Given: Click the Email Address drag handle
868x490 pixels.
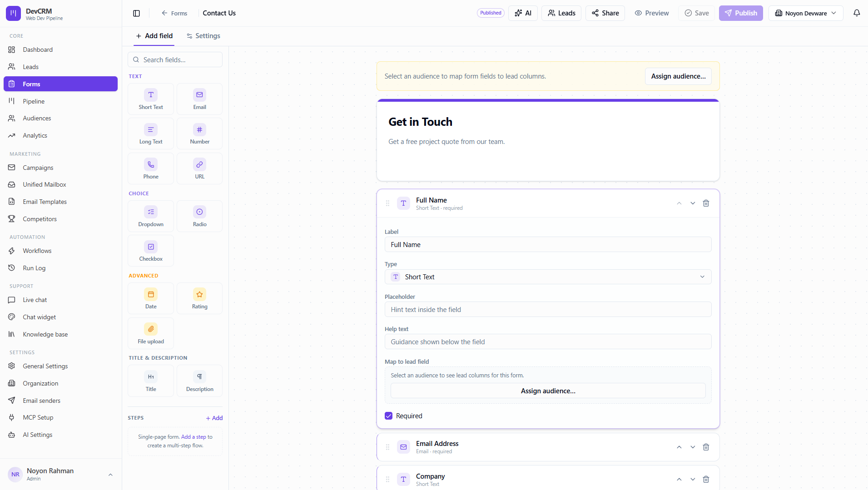Looking at the screenshot, I should tap(387, 447).
